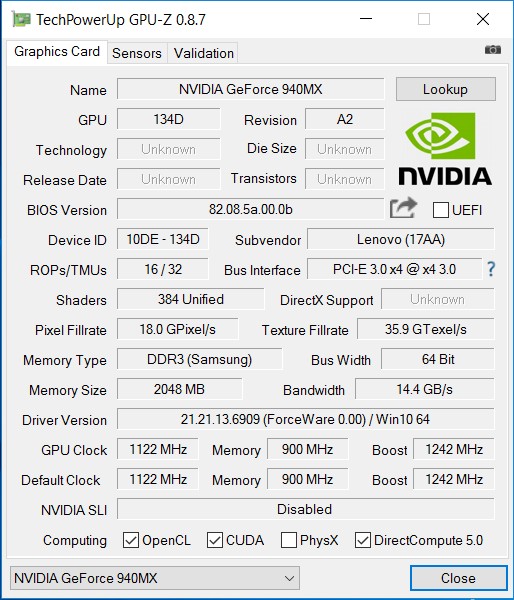
Task: Click the camera screenshot icon
Action: tap(493, 50)
